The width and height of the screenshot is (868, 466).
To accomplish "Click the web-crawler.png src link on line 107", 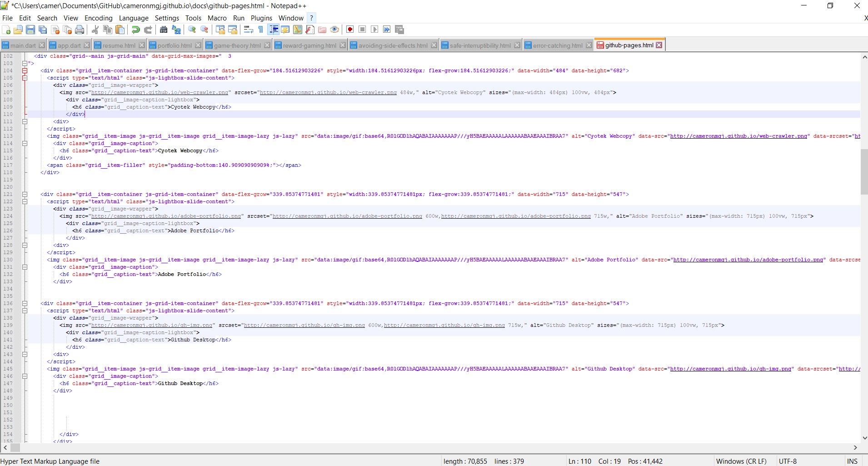I will pyautogui.click(x=160, y=92).
